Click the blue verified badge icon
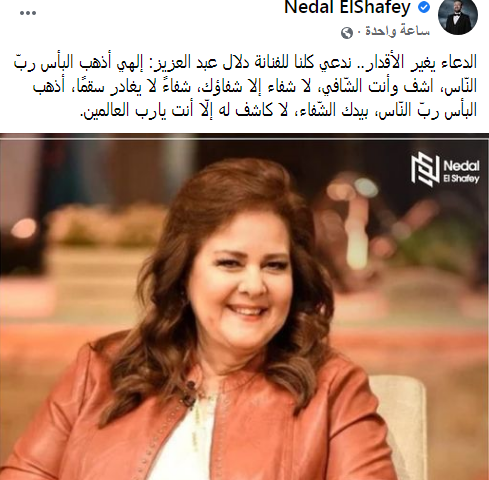The height and width of the screenshot is (480, 489). tap(424, 7)
